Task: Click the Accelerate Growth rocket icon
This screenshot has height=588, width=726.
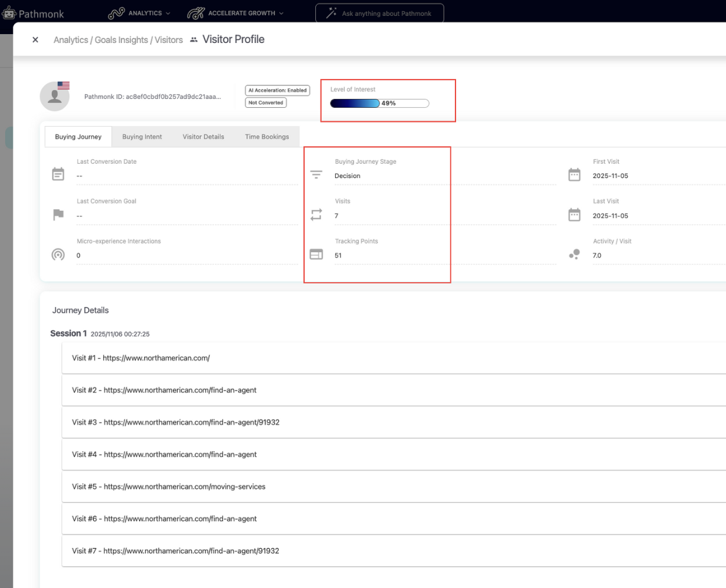Action: coord(196,13)
